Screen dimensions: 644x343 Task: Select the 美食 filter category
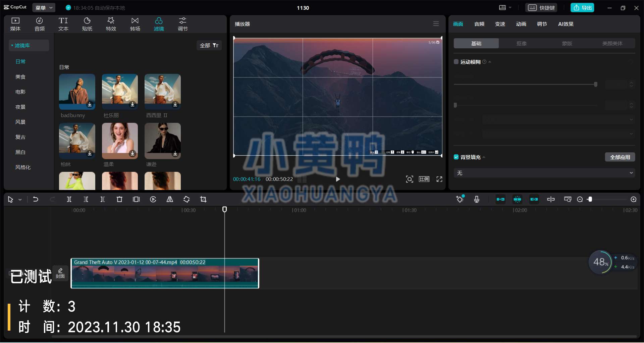[20, 77]
